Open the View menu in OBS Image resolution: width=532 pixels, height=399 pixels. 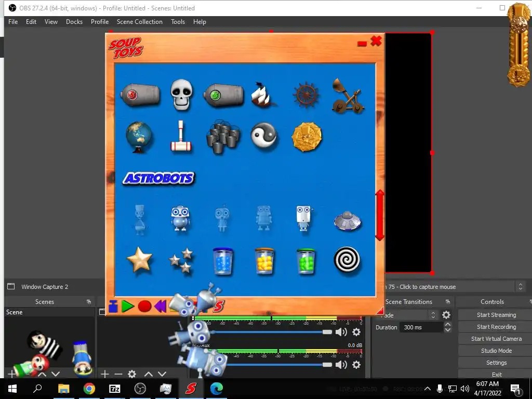click(x=51, y=22)
